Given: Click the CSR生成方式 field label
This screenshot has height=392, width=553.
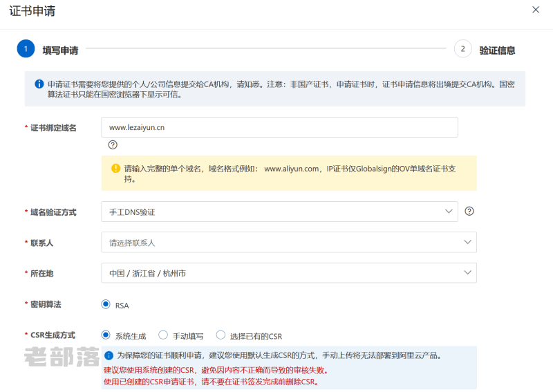Looking at the screenshot, I should (53, 335).
